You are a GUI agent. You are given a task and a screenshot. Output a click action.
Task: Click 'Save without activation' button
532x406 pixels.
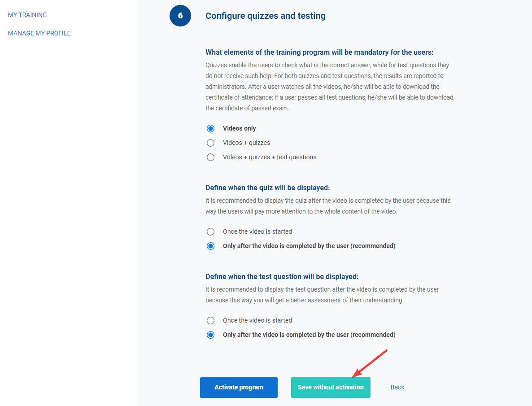click(331, 387)
